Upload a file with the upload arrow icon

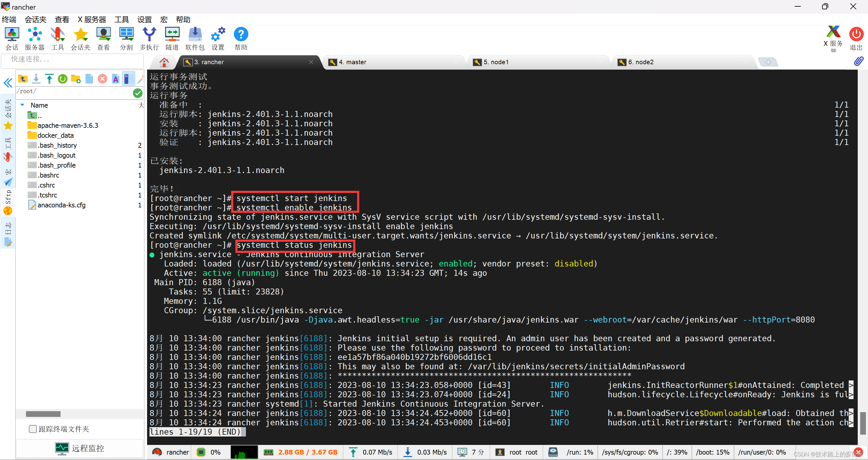pyautogui.click(x=49, y=78)
